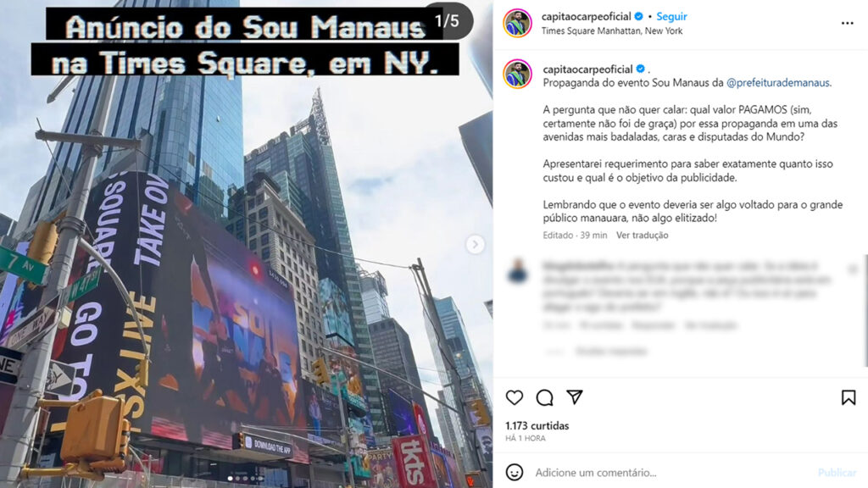Screen dimensions: 868x488
Task: Click capitaocarpeoficial avatar beside the caption
Action: 518,75
